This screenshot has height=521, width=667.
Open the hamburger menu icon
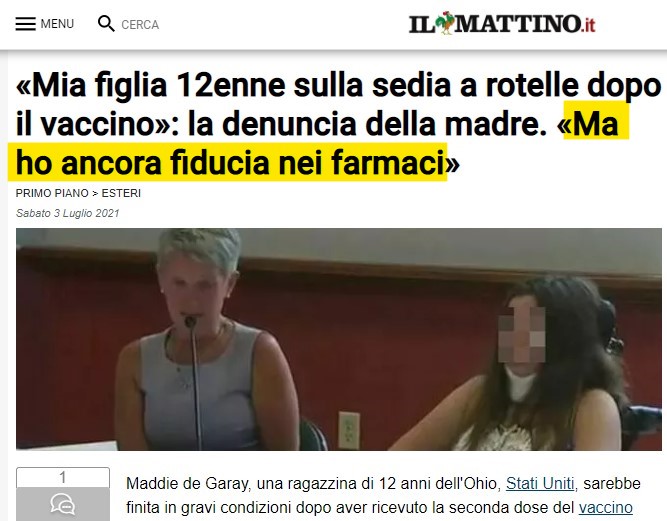(x=26, y=24)
